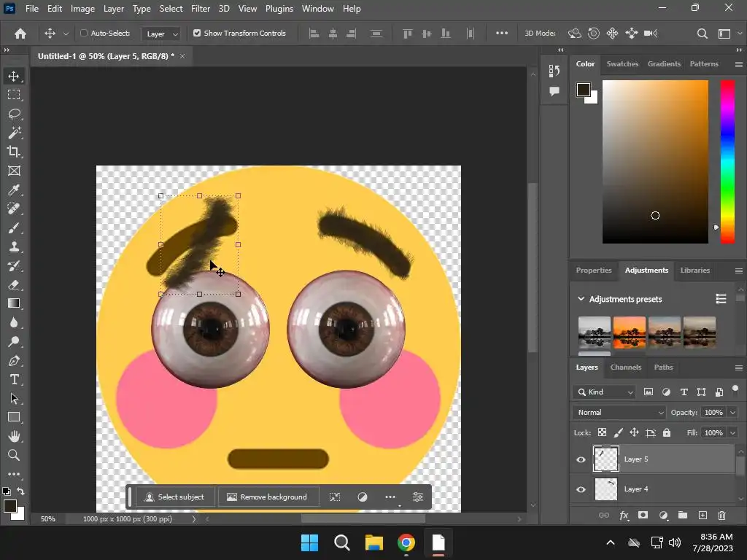Hide Layer 5 visibility eye

point(581,459)
